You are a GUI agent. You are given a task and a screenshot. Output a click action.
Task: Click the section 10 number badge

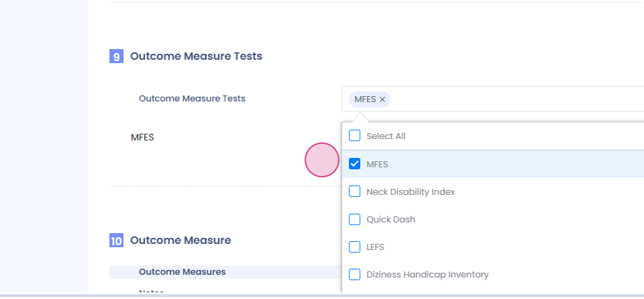[x=116, y=241]
